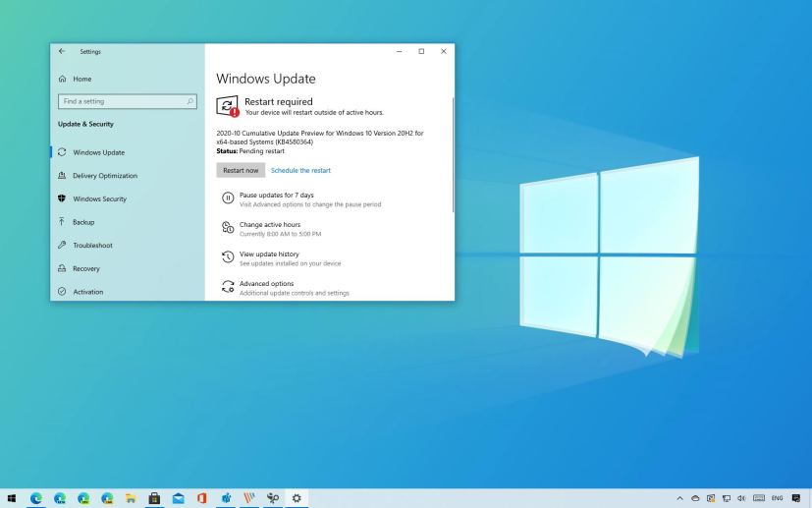Click the 'Windows Update' page heading
The width and height of the screenshot is (812, 508).
click(x=266, y=79)
